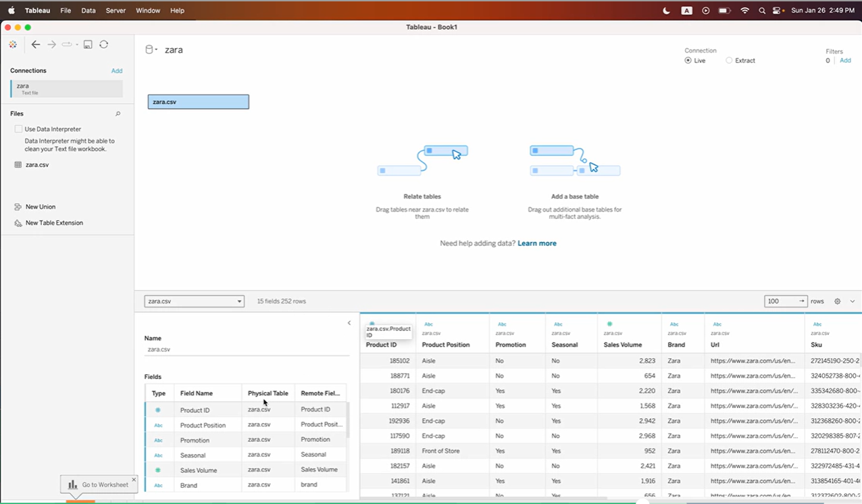Click the Abc type icon above Brand column
The image size is (862, 504).
coord(674,324)
